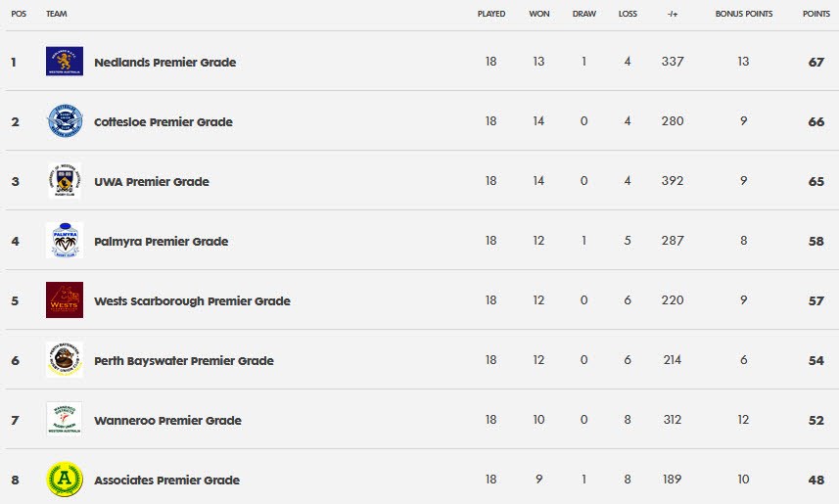Sort table by POINTS column header
839x504 pixels.
(816, 14)
